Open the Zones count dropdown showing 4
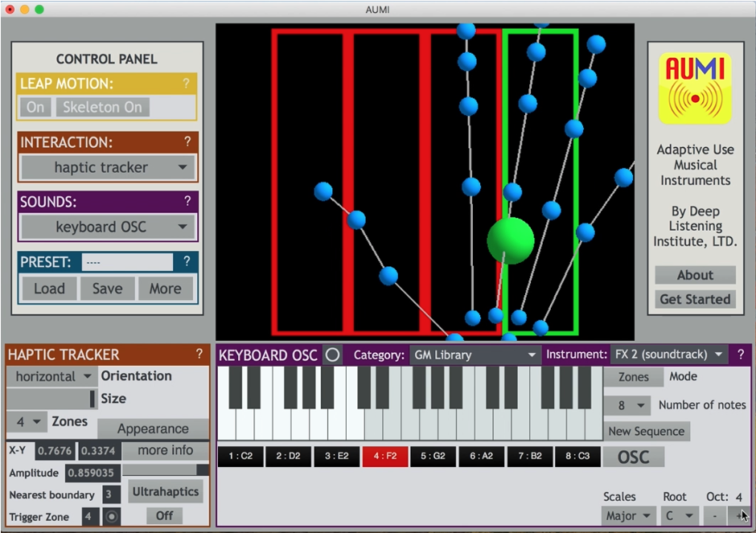This screenshot has width=756, height=533. (x=27, y=422)
